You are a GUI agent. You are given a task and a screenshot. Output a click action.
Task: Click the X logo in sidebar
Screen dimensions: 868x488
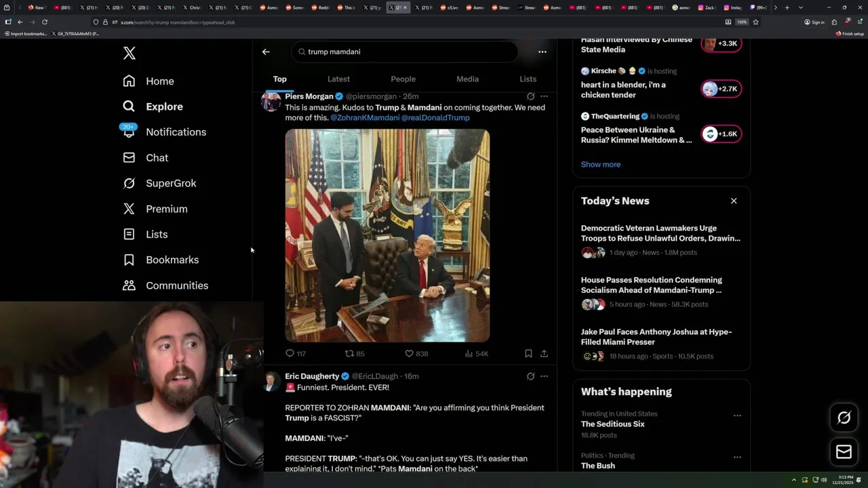pyautogui.click(x=130, y=53)
